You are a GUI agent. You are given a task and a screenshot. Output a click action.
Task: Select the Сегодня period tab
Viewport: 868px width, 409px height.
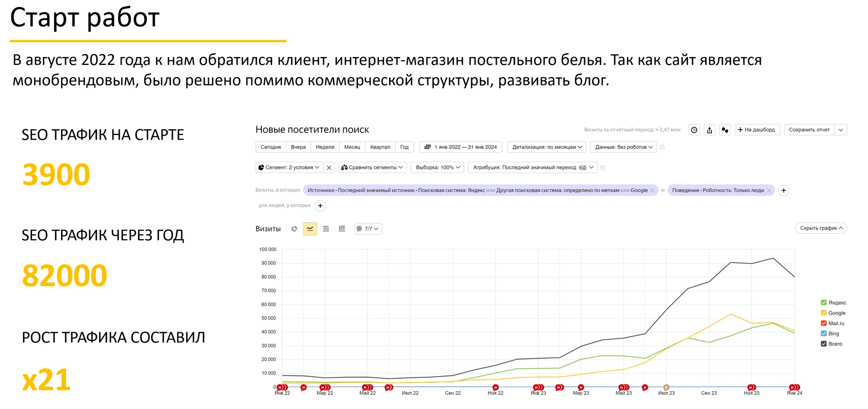click(x=271, y=147)
